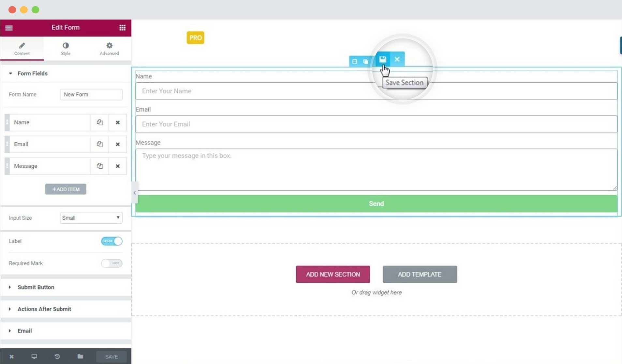Duplicate the Name field item
The image size is (622, 364).
[x=100, y=122]
